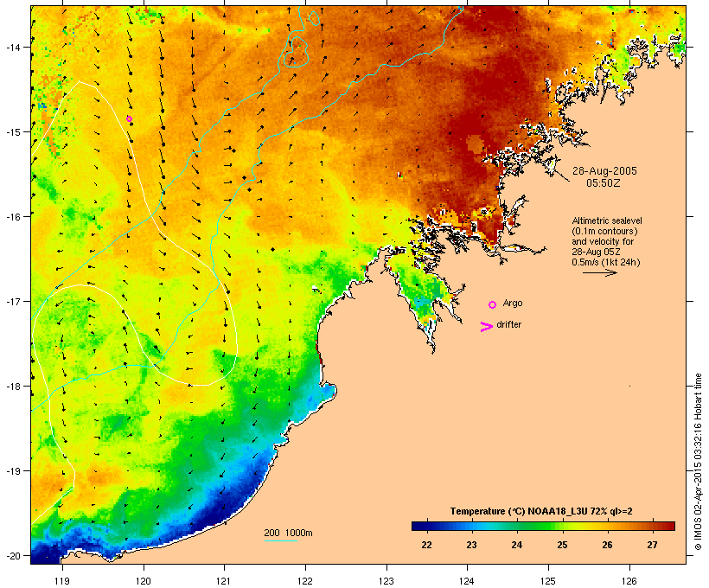
Task: Click the temperature color bar
Action: click(x=543, y=526)
